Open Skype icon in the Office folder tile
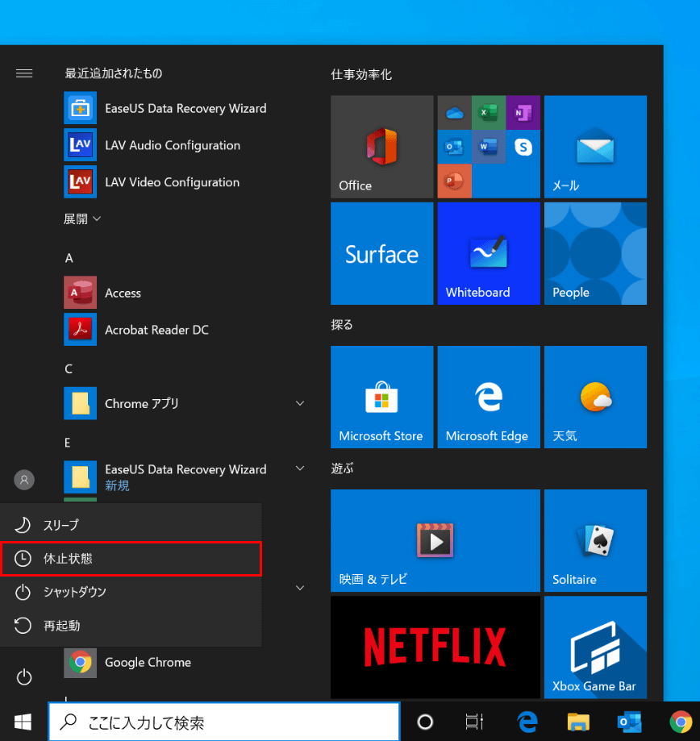Screen dimensions: 700x741 coord(523,147)
